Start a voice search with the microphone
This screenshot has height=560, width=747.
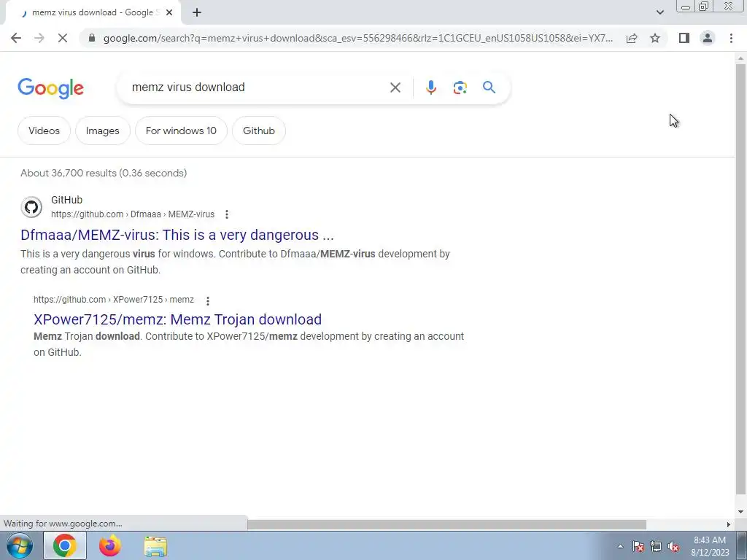point(431,87)
